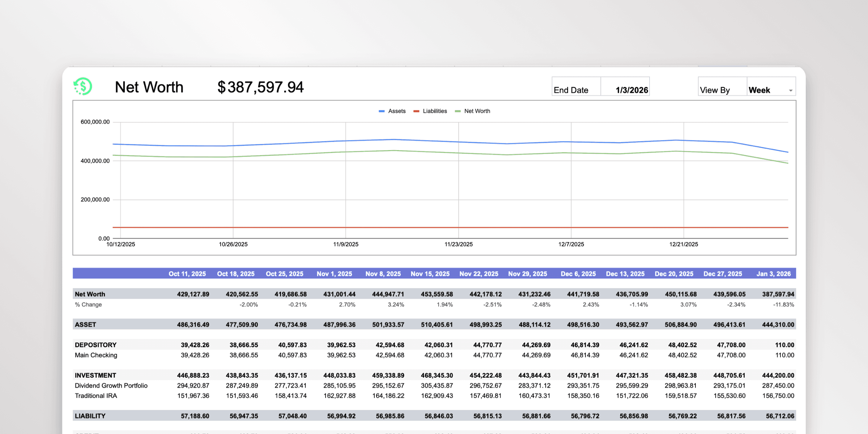
Task: Click the Net Worth title heading
Action: point(149,87)
